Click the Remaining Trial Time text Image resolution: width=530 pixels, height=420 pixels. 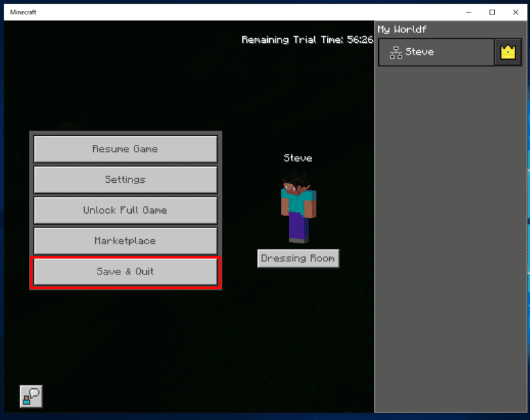coord(307,40)
